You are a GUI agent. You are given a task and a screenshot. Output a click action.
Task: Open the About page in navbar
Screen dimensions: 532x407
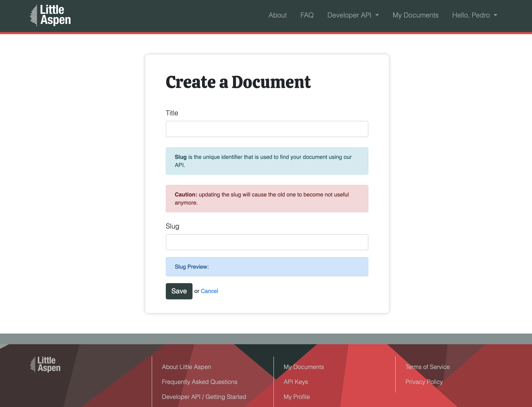pos(277,15)
